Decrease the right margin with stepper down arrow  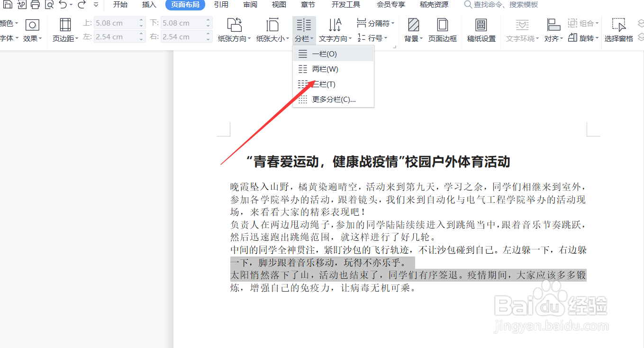[x=209, y=39]
